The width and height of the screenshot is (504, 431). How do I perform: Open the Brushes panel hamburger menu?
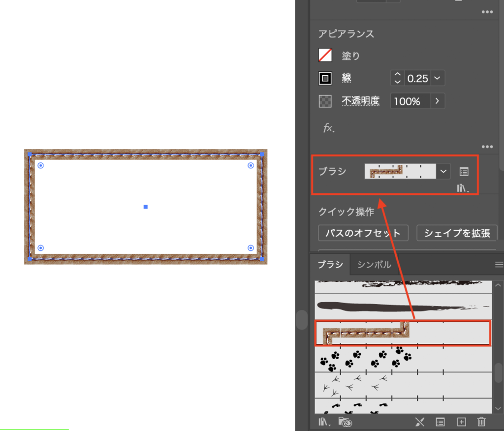(499, 265)
